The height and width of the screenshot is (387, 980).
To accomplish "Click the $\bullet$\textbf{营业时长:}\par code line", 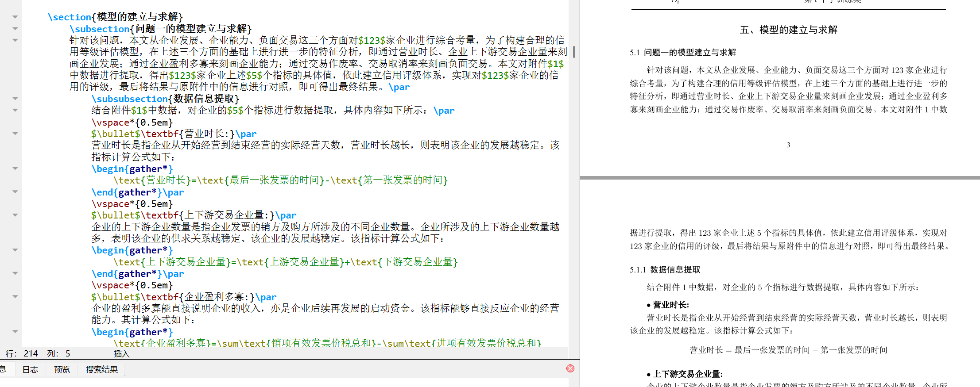I will coord(174,134).
